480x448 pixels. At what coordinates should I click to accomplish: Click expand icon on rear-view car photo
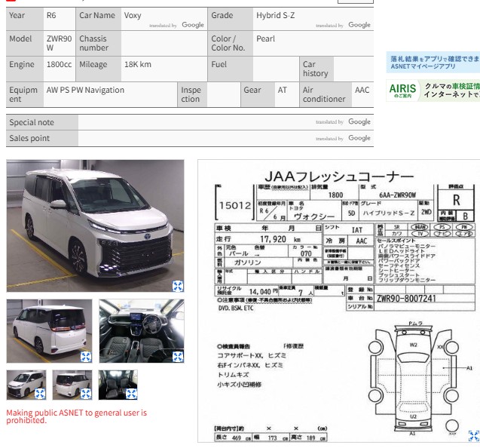[x=86, y=357]
